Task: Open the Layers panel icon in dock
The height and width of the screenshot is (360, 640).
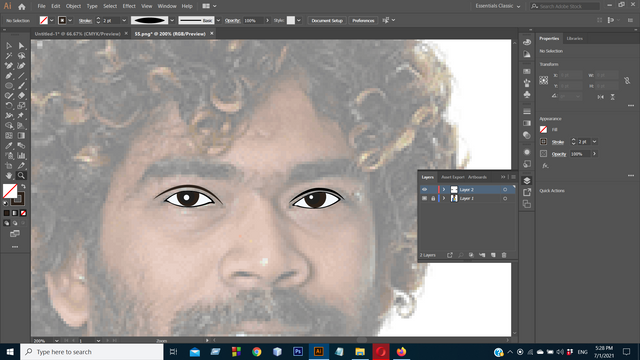Action: (x=527, y=180)
